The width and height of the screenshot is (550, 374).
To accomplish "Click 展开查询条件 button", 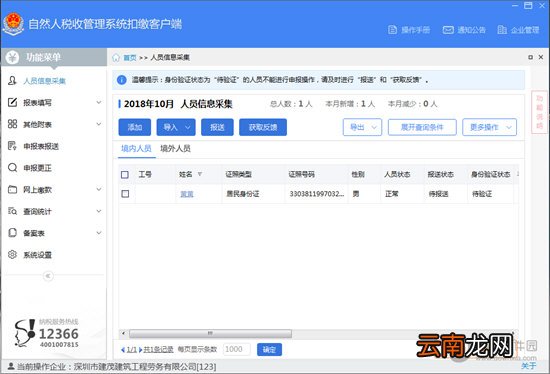I will pyautogui.click(x=422, y=127).
